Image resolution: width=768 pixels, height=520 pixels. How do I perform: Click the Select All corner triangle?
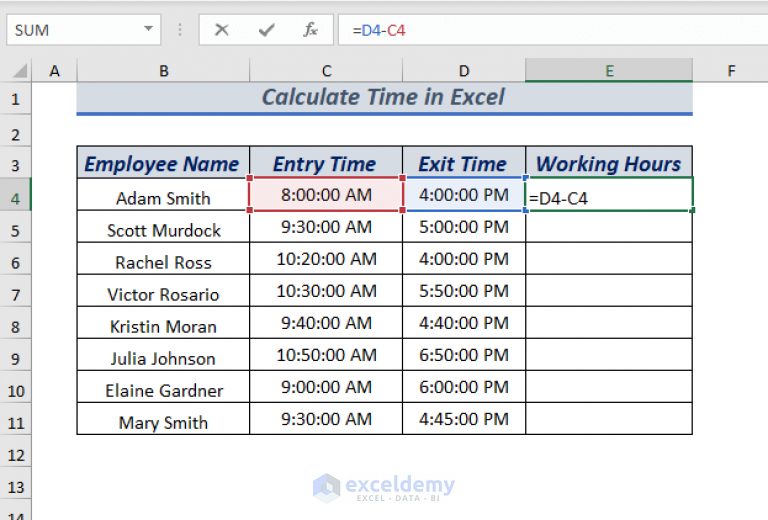click(x=20, y=71)
